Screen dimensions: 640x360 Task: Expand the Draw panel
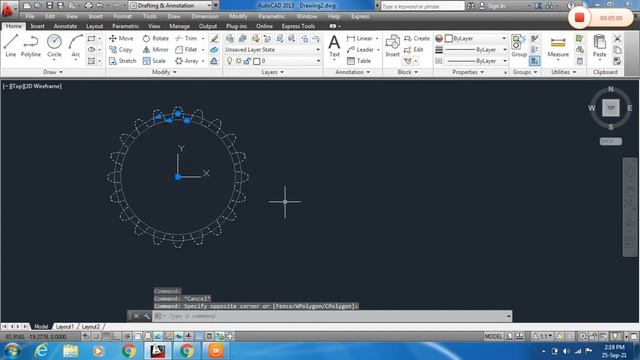[53, 72]
